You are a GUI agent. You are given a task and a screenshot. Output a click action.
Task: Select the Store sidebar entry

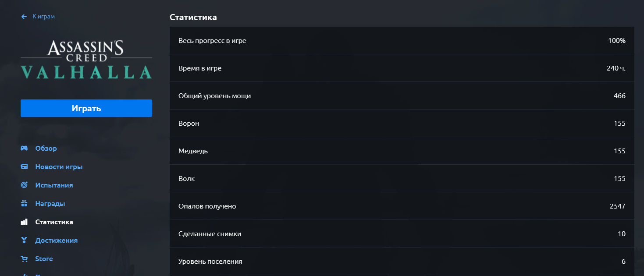click(x=44, y=259)
